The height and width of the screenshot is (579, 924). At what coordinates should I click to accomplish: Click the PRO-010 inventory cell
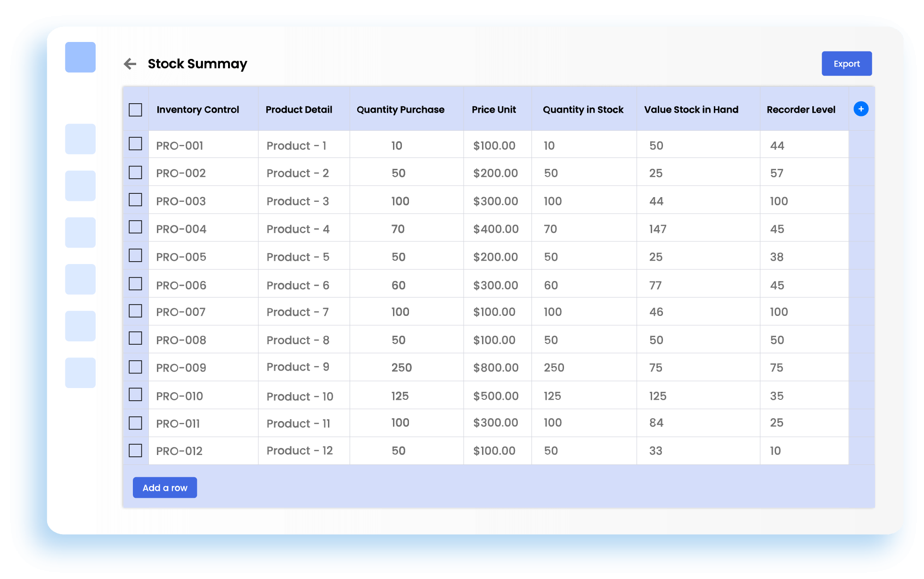click(180, 396)
